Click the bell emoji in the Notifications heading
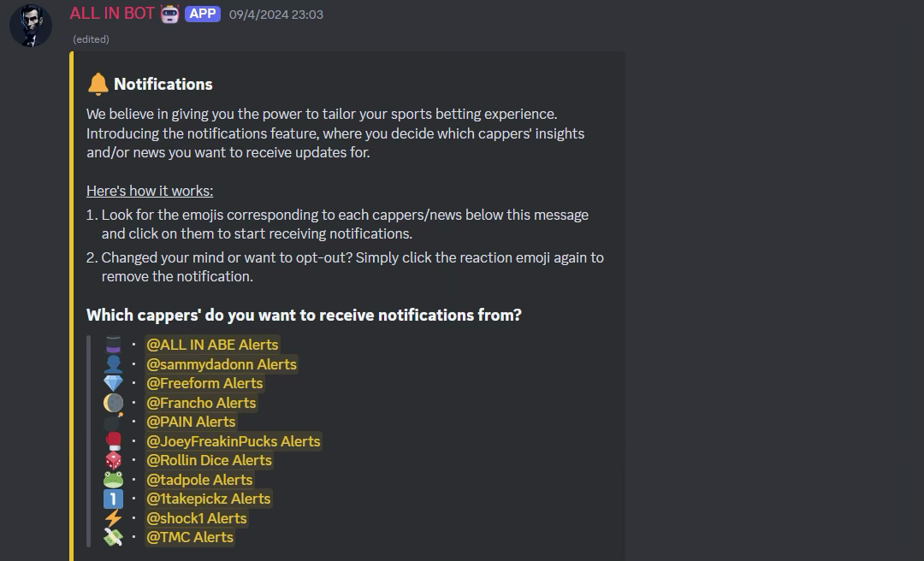Screen dimensions: 924x561 click(97, 84)
